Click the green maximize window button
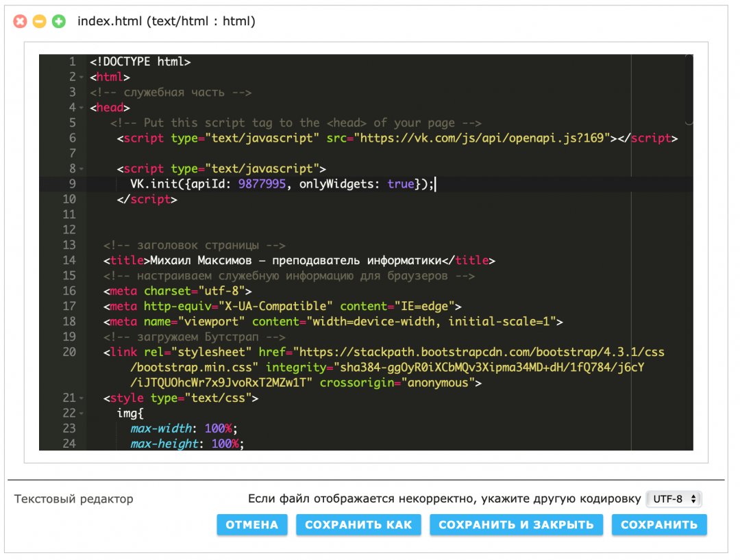740x560 pixels. [x=59, y=22]
